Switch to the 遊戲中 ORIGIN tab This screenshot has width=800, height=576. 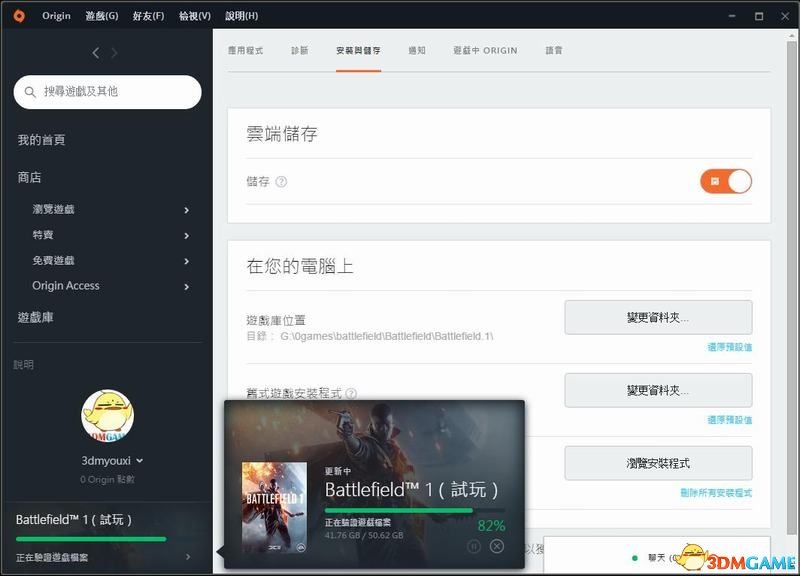(x=485, y=51)
